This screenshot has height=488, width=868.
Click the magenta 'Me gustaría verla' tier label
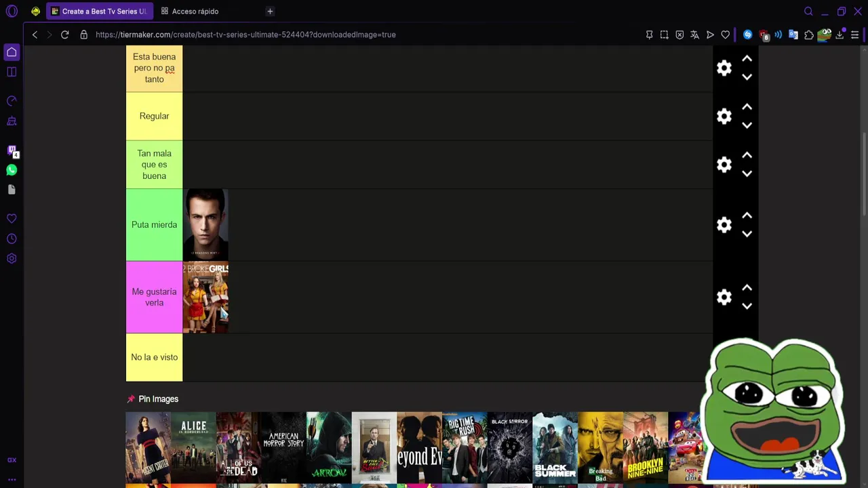tap(154, 297)
